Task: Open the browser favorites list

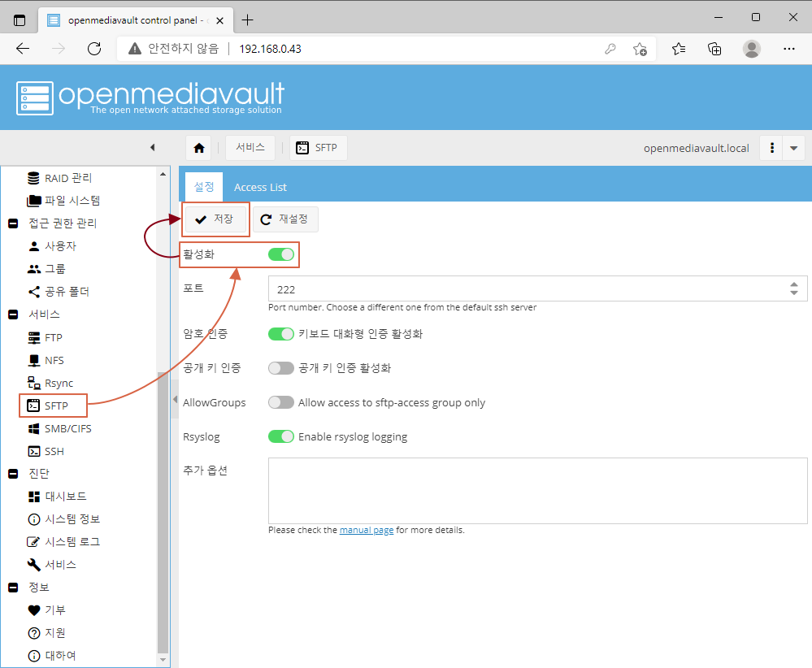Action: (x=679, y=49)
